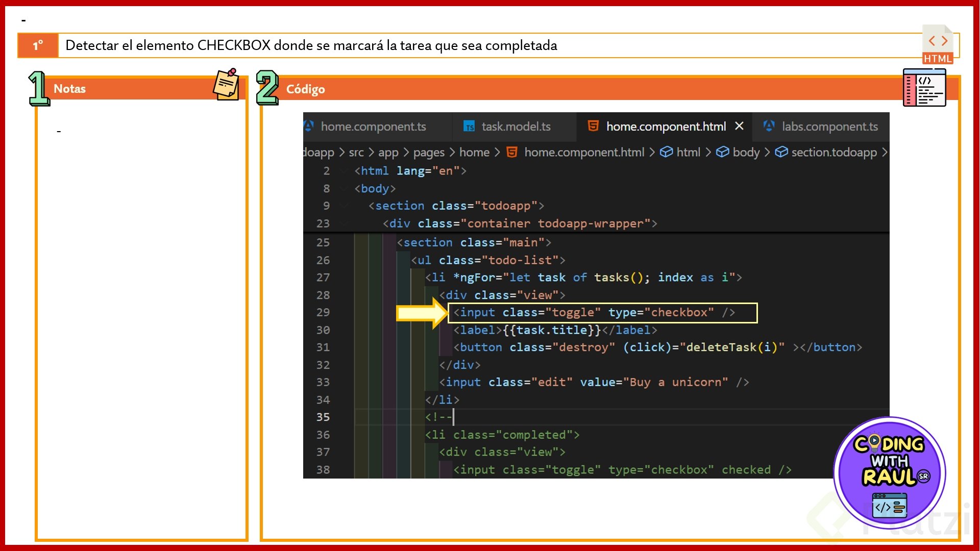Image resolution: width=980 pixels, height=551 pixels.
Task: Click the HTML5 icon on the active tab
Action: [x=593, y=126]
